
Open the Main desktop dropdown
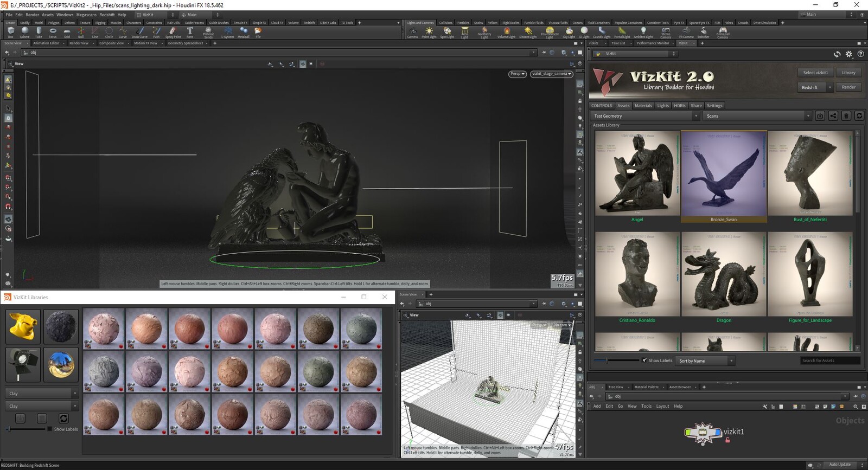pyautogui.click(x=200, y=15)
